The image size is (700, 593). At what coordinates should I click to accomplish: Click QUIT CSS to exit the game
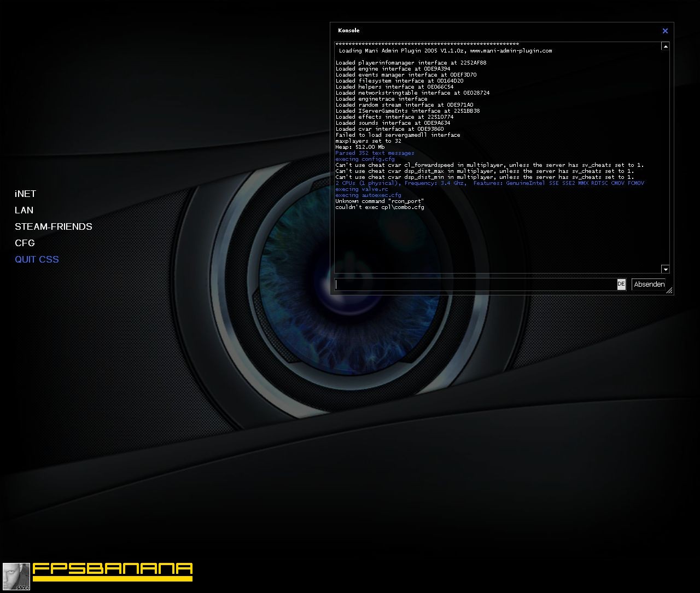(x=37, y=259)
